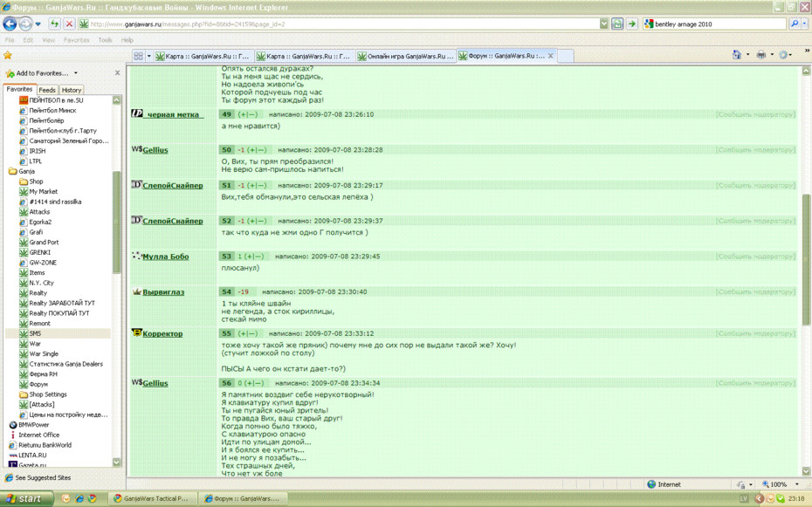Viewport: 812px width, 507px height.
Task: Open a new blank tab
Action: 566,56
